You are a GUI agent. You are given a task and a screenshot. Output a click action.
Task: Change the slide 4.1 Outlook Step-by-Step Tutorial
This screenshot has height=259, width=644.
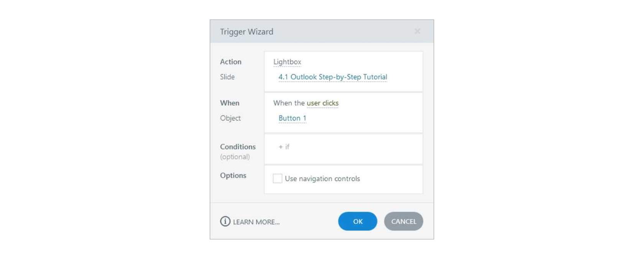pyautogui.click(x=332, y=77)
